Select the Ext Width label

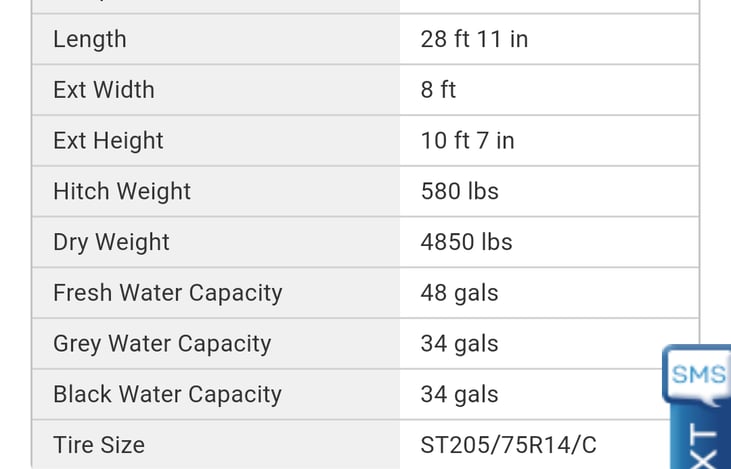103,90
